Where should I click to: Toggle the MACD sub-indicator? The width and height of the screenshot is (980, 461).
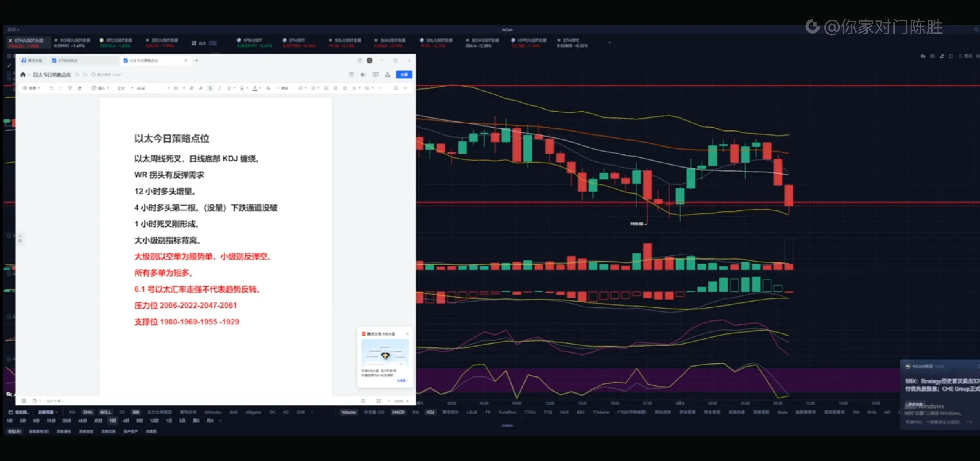click(x=399, y=412)
